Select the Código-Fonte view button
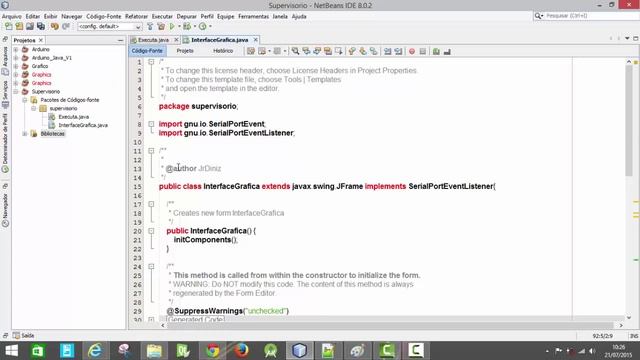Image resolution: width=640 pixels, height=360 pixels. pyautogui.click(x=147, y=51)
